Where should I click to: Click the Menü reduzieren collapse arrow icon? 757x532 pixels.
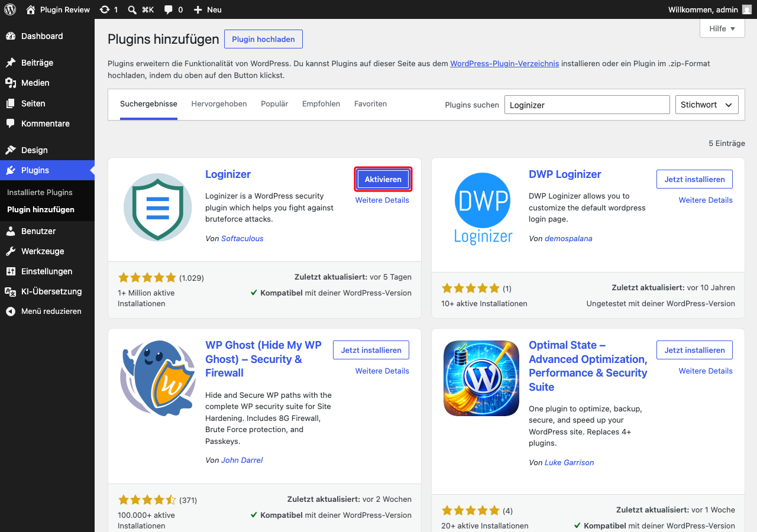[x=11, y=312]
